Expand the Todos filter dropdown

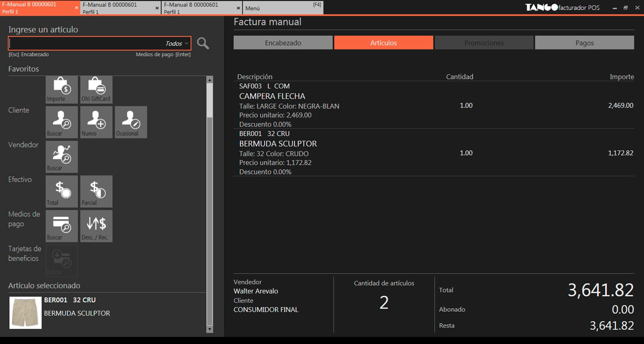point(177,43)
